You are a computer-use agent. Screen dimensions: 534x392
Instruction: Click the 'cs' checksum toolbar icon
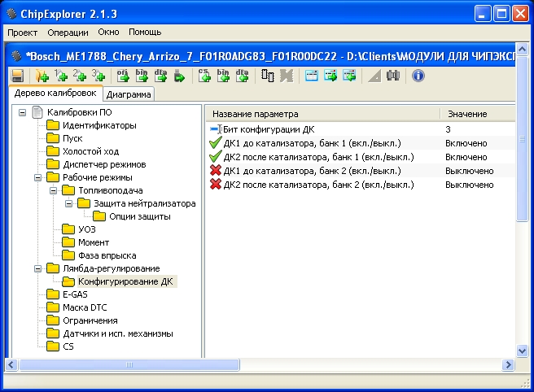tap(205, 76)
